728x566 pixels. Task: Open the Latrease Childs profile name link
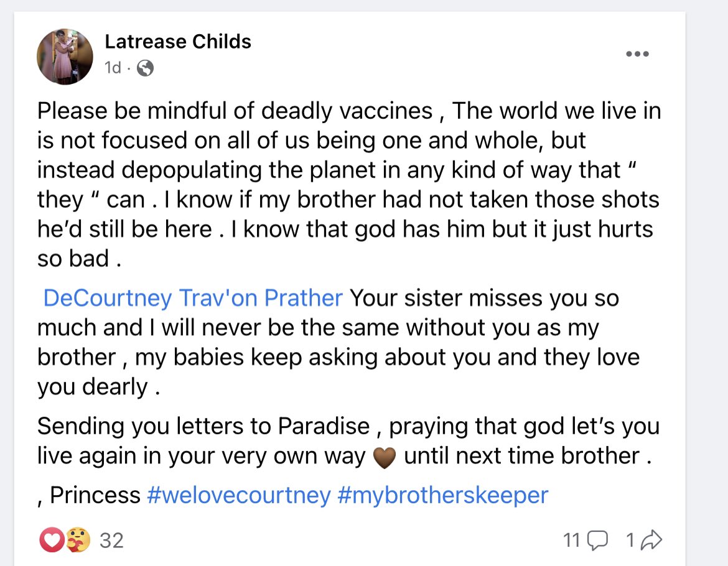178,42
